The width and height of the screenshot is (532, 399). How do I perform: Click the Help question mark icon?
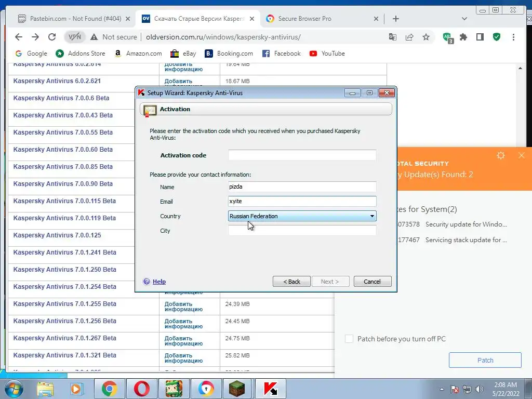pyautogui.click(x=147, y=281)
